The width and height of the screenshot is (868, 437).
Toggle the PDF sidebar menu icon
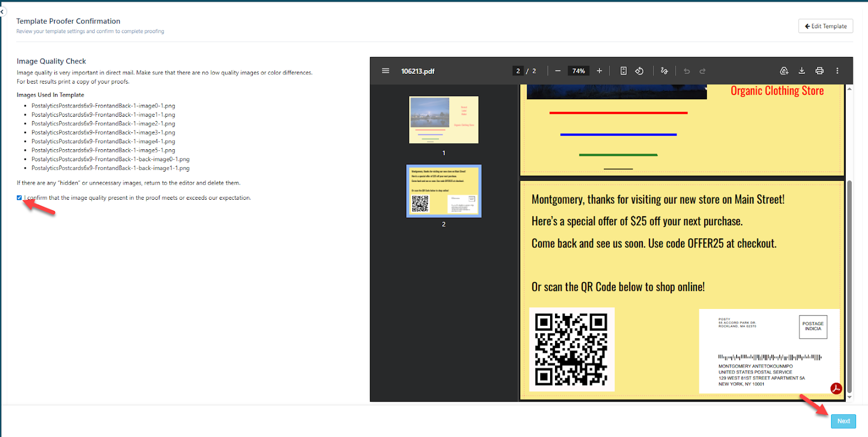coord(386,71)
